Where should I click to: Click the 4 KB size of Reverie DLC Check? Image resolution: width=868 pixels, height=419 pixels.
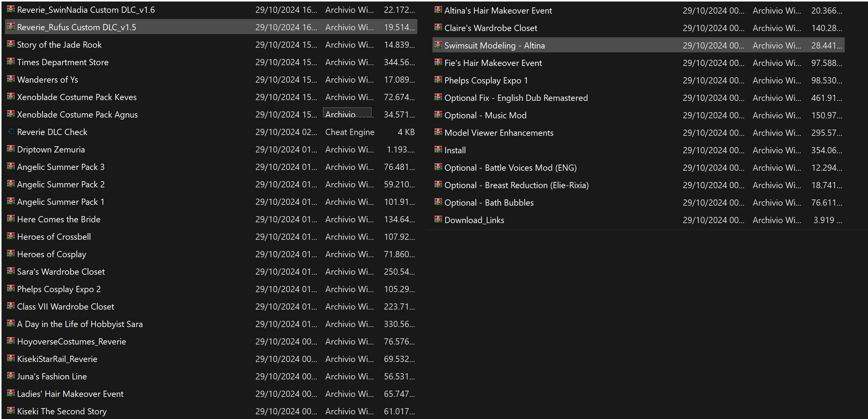tap(406, 132)
